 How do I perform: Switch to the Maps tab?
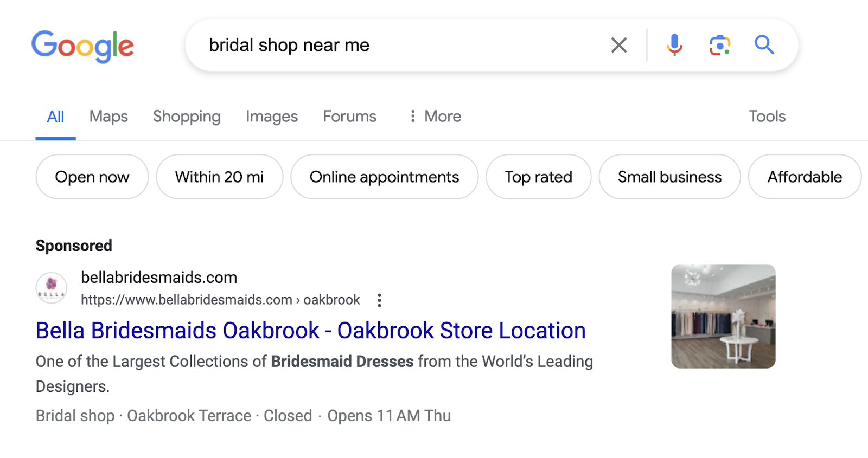tap(108, 116)
